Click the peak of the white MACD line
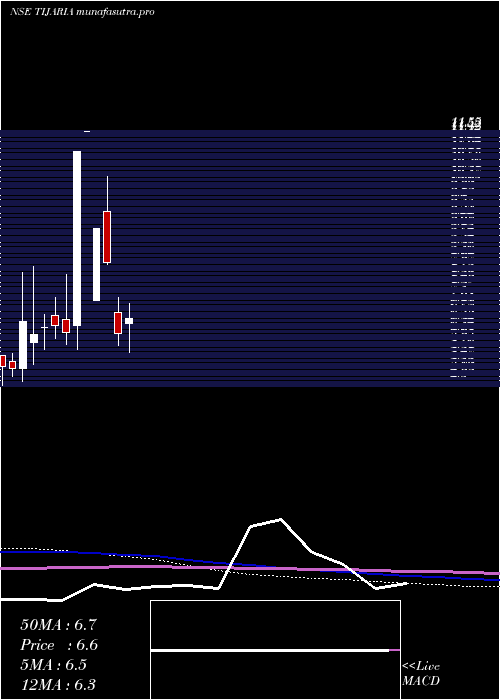 point(280,519)
